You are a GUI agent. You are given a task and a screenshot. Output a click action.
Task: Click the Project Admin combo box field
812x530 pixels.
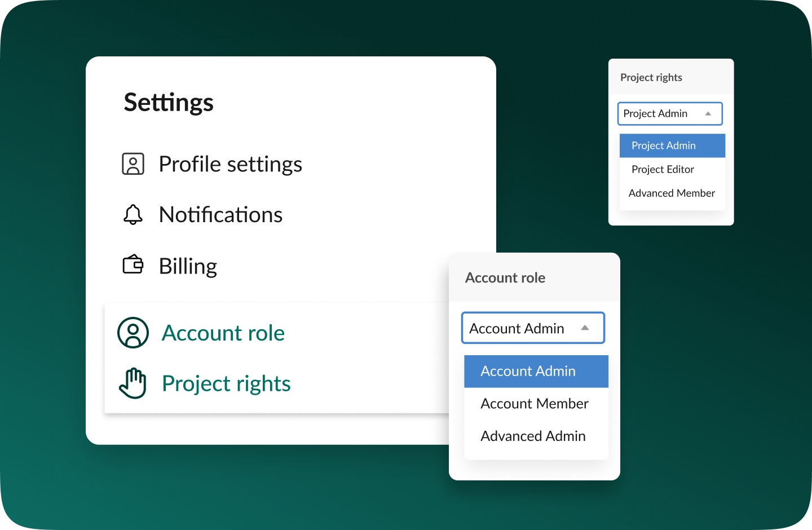pyautogui.click(x=655, y=114)
